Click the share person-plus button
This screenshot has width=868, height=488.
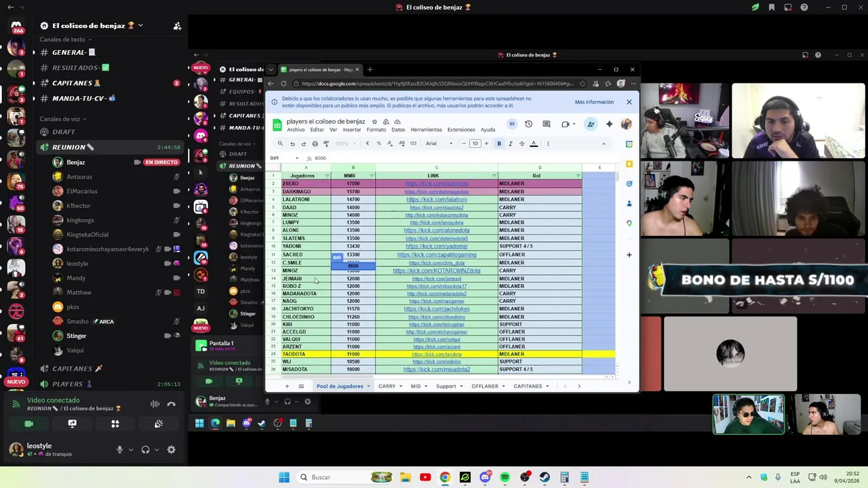tap(591, 124)
